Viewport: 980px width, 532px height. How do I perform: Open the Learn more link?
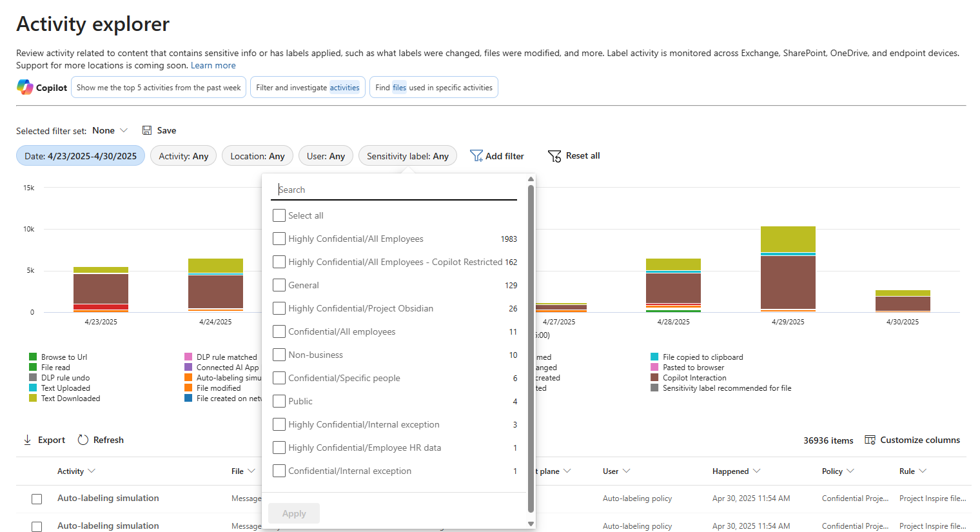pyautogui.click(x=213, y=65)
